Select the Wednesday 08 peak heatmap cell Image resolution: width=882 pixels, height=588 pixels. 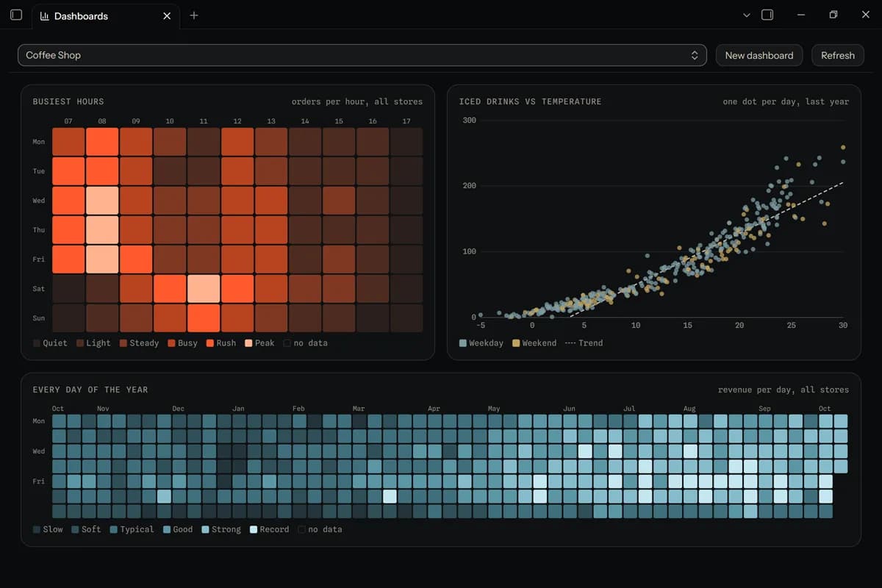(102, 201)
